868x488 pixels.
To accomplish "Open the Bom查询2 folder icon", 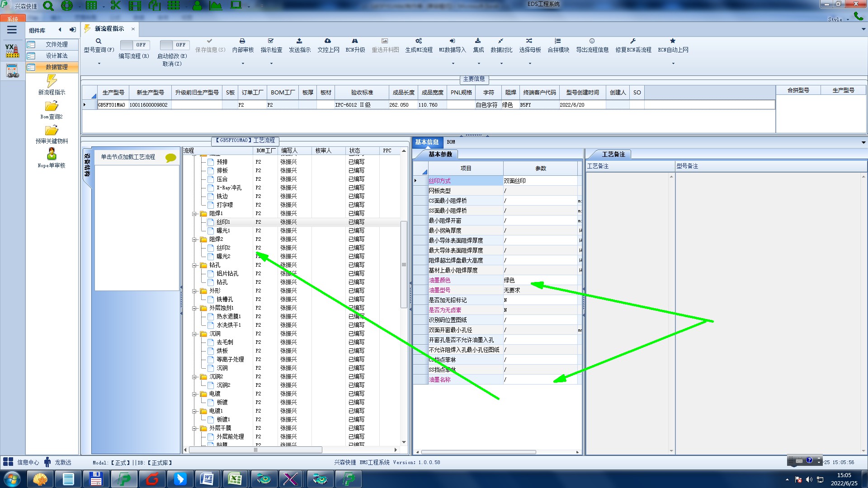I will 52,107.
